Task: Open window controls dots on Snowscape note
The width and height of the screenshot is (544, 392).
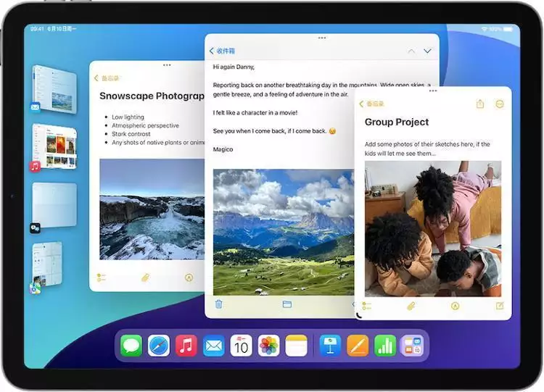Action: [167, 64]
